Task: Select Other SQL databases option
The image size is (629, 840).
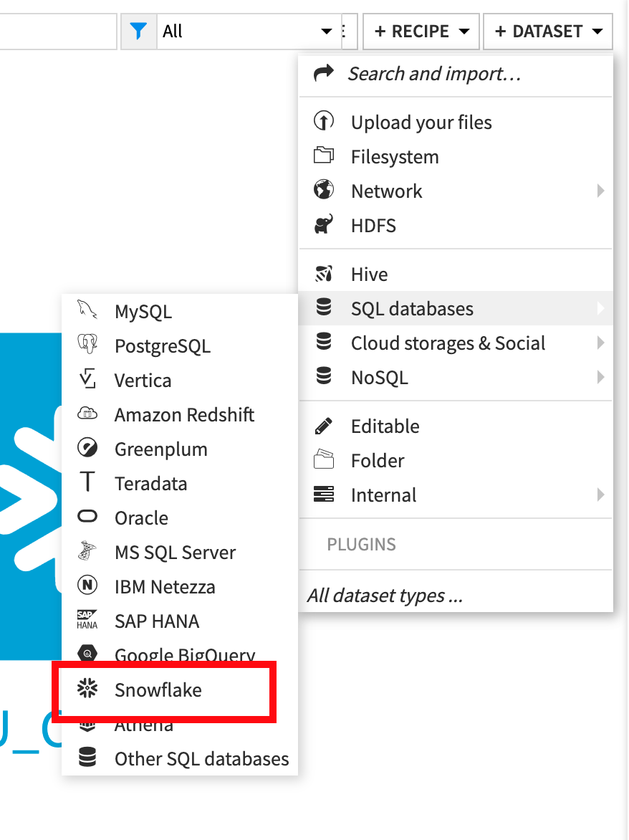Action: tap(201, 759)
